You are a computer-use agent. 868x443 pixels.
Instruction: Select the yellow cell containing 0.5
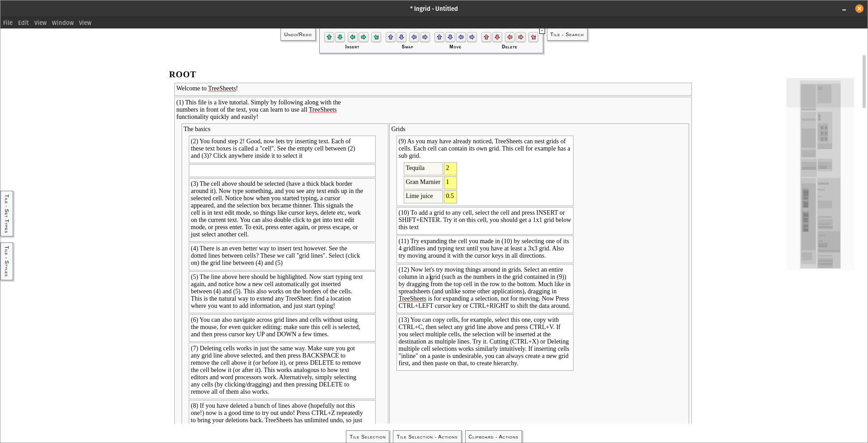pyautogui.click(x=450, y=197)
